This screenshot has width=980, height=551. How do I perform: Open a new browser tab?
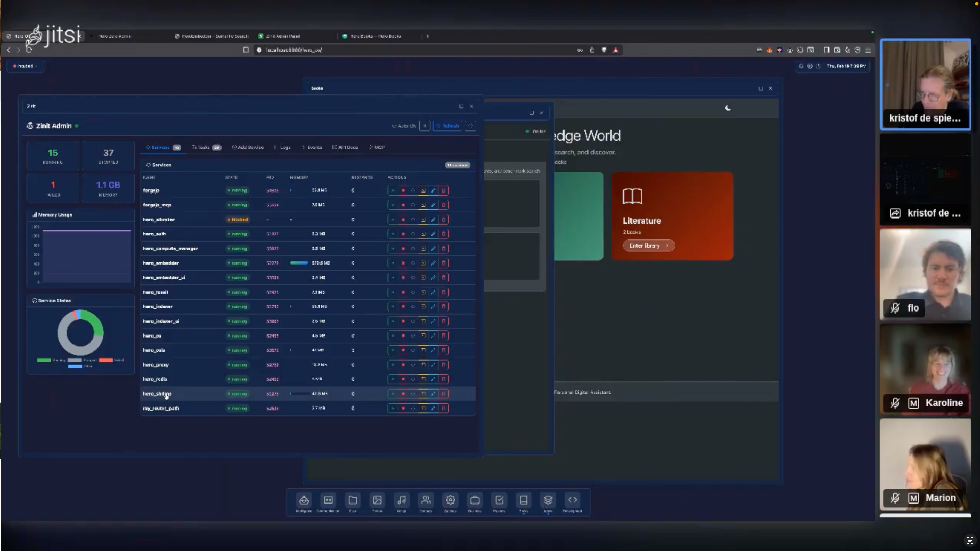pyautogui.click(x=428, y=36)
